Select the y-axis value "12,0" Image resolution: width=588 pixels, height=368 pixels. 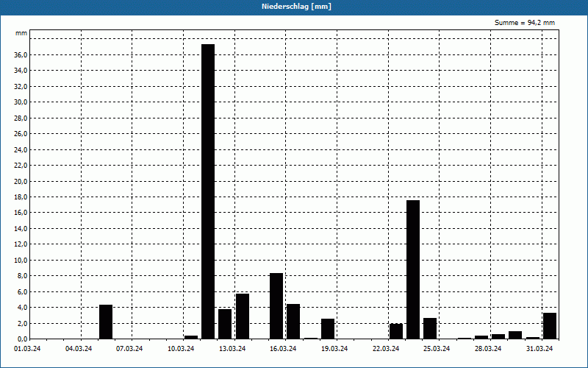coord(21,244)
